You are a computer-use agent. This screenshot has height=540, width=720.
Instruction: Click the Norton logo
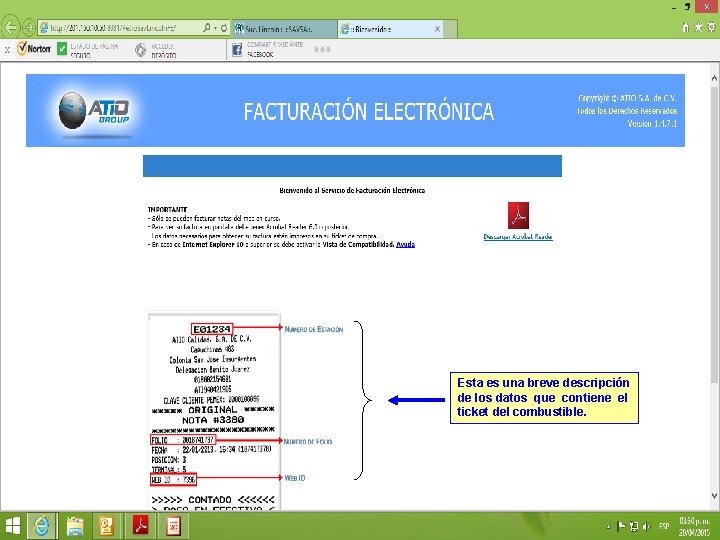34,48
